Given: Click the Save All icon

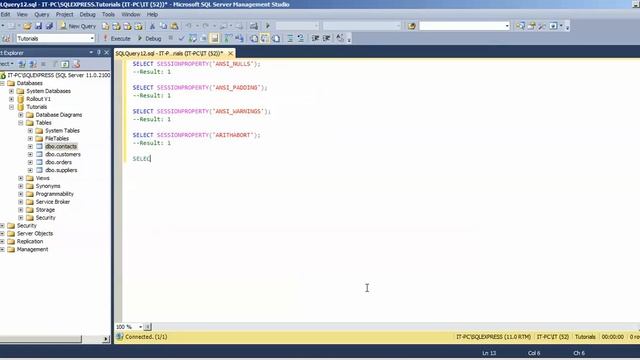Looking at the screenshot, I should point(49,26).
